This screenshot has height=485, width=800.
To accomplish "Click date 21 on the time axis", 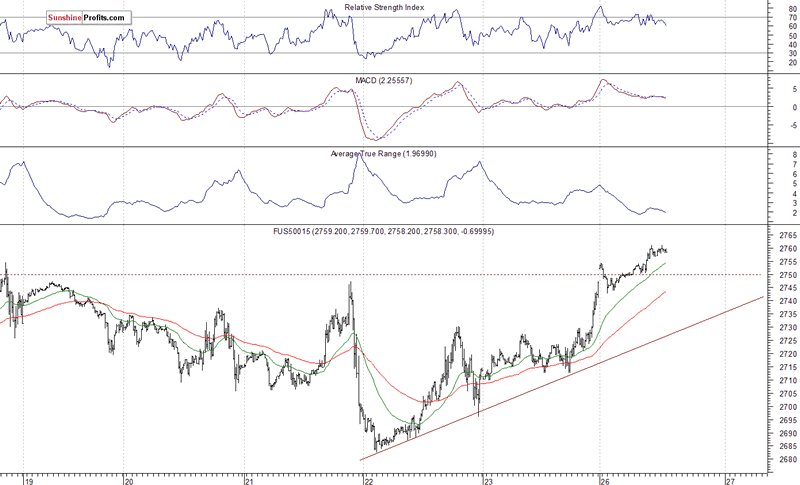I will pyautogui.click(x=247, y=478).
